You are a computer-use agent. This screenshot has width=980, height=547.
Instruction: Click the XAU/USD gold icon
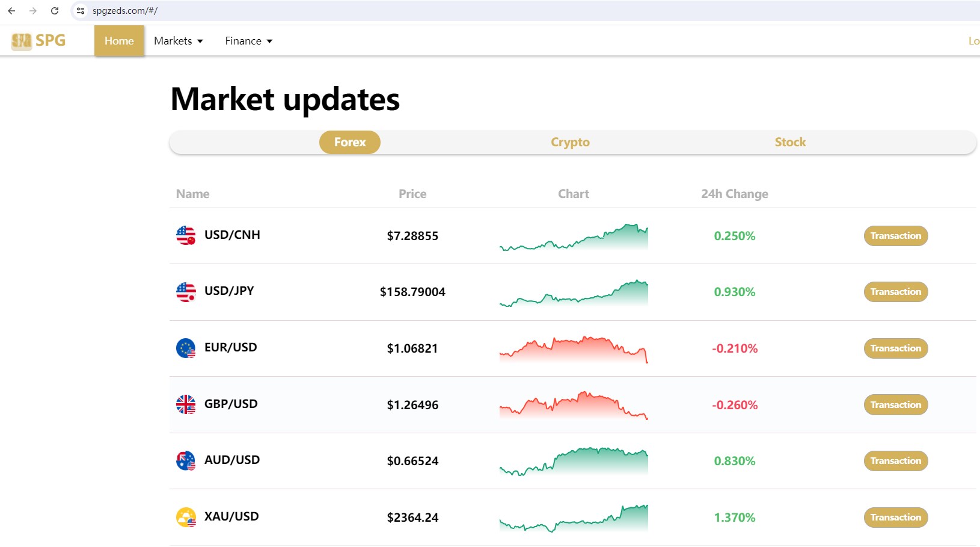[x=186, y=517]
